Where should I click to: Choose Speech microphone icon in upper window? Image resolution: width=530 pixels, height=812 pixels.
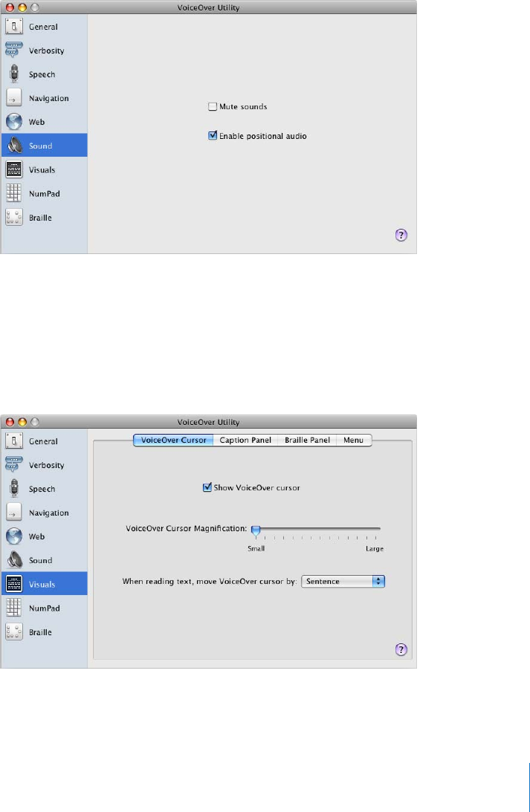tap(14, 74)
